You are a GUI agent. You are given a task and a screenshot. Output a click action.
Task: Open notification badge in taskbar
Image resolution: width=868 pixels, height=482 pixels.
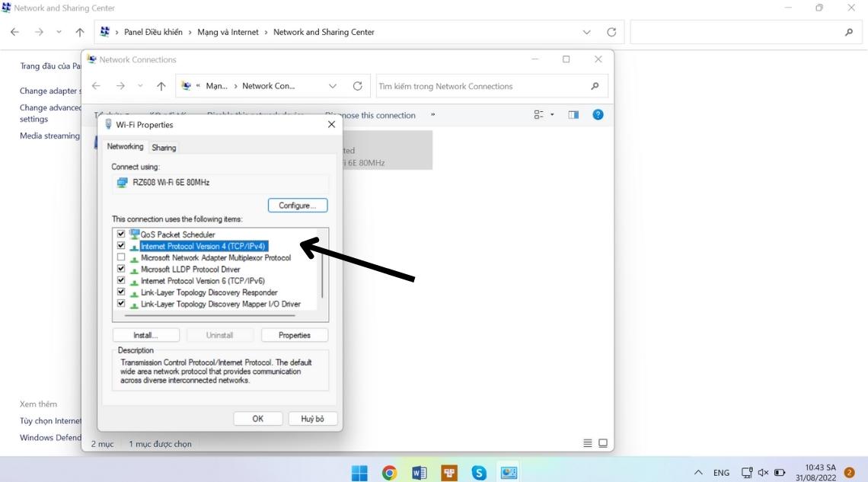tap(849, 473)
